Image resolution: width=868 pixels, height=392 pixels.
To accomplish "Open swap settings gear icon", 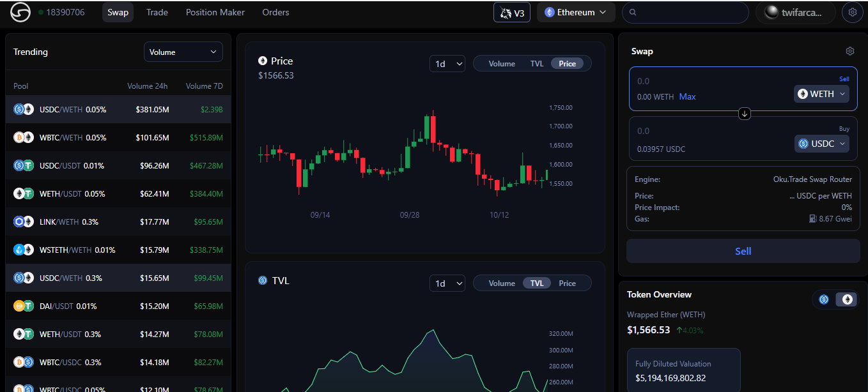I will tap(850, 51).
